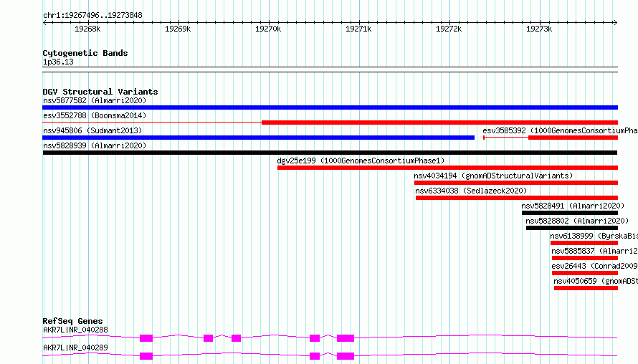Select the 1p36.13 band label
The height and width of the screenshot is (364, 638).
tap(58, 62)
